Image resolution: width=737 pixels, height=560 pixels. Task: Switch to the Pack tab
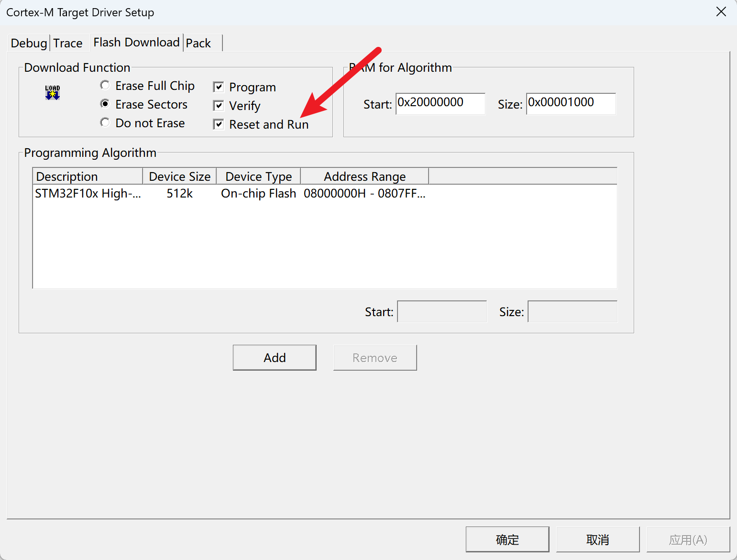click(198, 43)
